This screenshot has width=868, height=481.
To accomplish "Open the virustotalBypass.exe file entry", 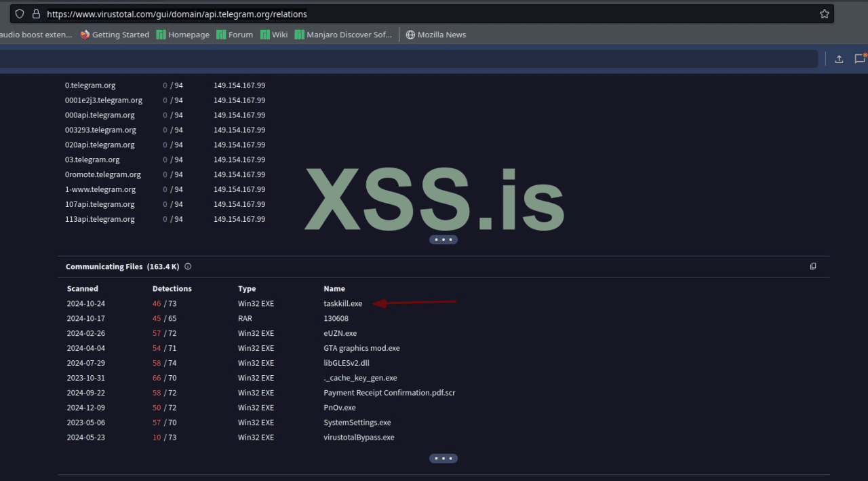I will pos(359,438).
